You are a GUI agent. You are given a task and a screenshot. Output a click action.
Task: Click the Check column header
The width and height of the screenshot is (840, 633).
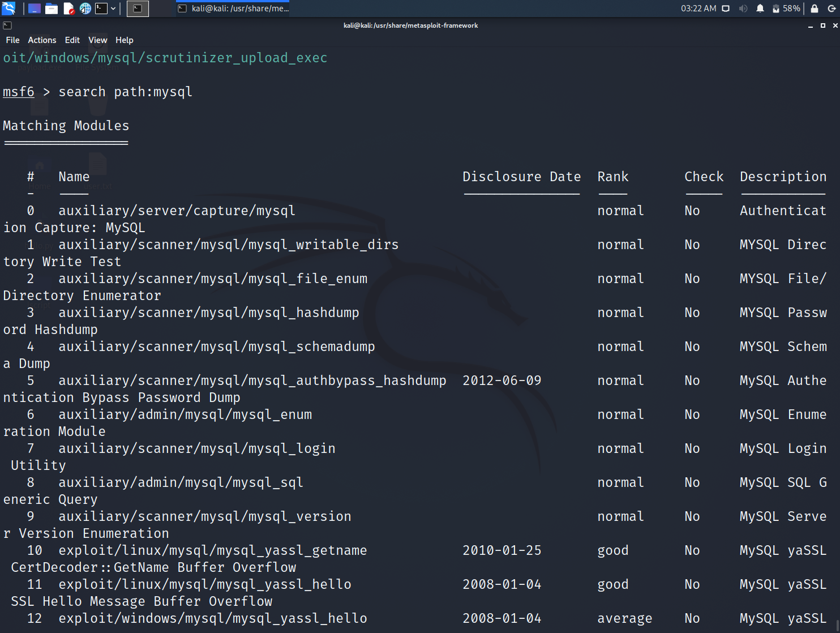point(704,177)
